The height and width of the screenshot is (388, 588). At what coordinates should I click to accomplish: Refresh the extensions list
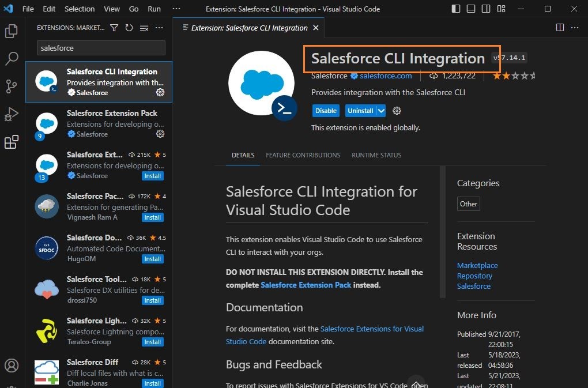[x=129, y=28]
